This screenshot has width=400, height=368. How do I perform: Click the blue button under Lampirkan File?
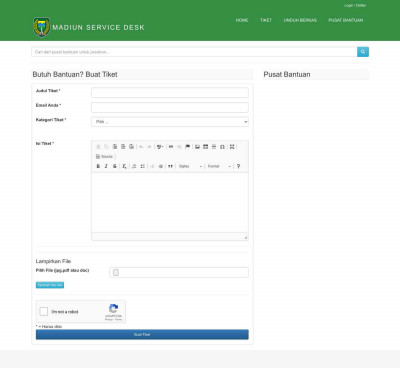pyautogui.click(x=50, y=285)
